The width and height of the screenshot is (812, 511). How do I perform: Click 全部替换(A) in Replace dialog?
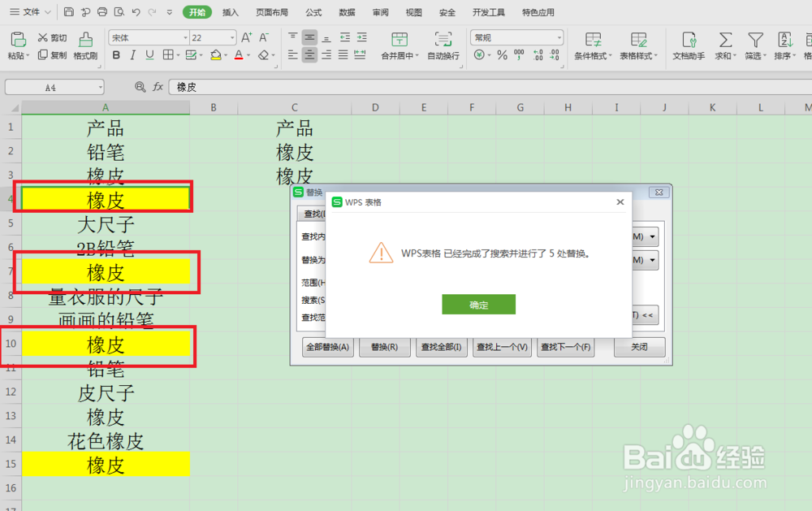point(327,347)
